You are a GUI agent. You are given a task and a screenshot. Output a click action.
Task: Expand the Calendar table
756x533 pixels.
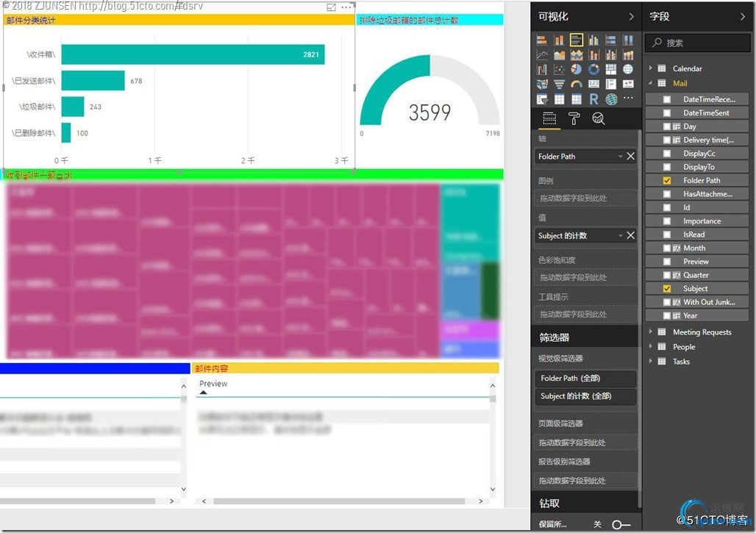click(650, 68)
